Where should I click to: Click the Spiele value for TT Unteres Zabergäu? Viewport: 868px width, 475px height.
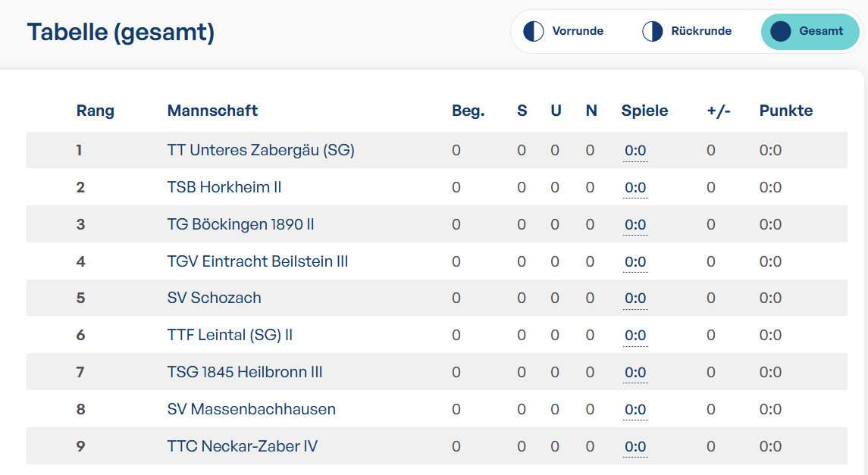635,151
